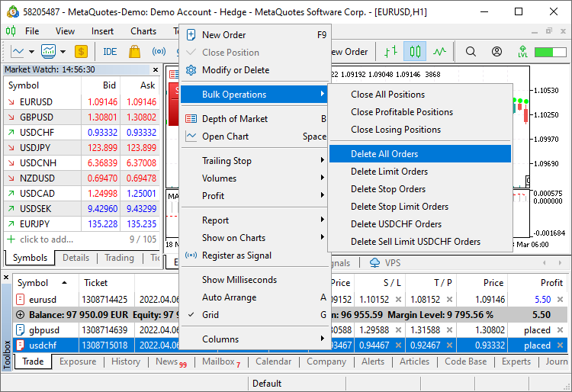Screen dimensions: 572x392
Task: Switch to the History tab
Action: coord(126,361)
